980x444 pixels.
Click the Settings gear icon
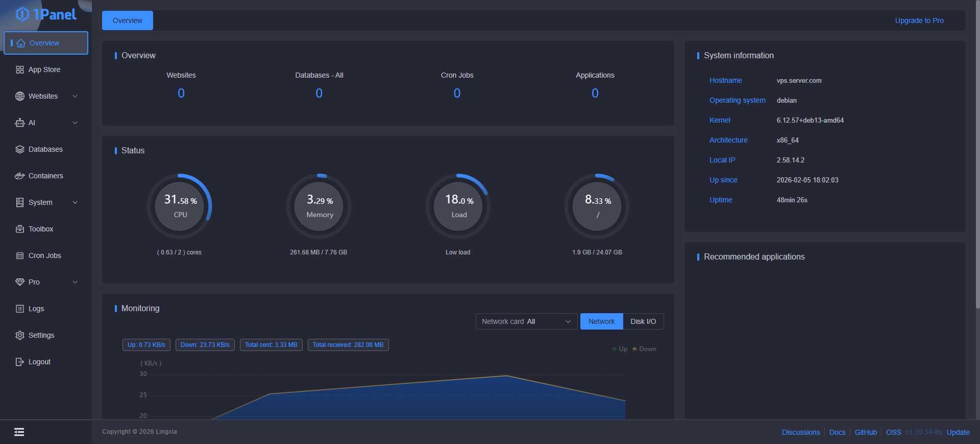point(20,335)
